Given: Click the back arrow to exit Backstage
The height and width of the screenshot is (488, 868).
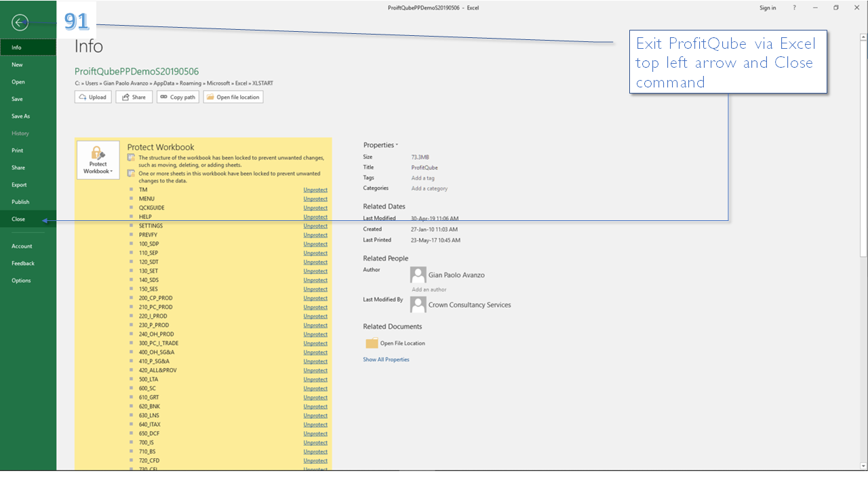Looking at the screenshot, I should pyautogui.click(x=20, y=22).
